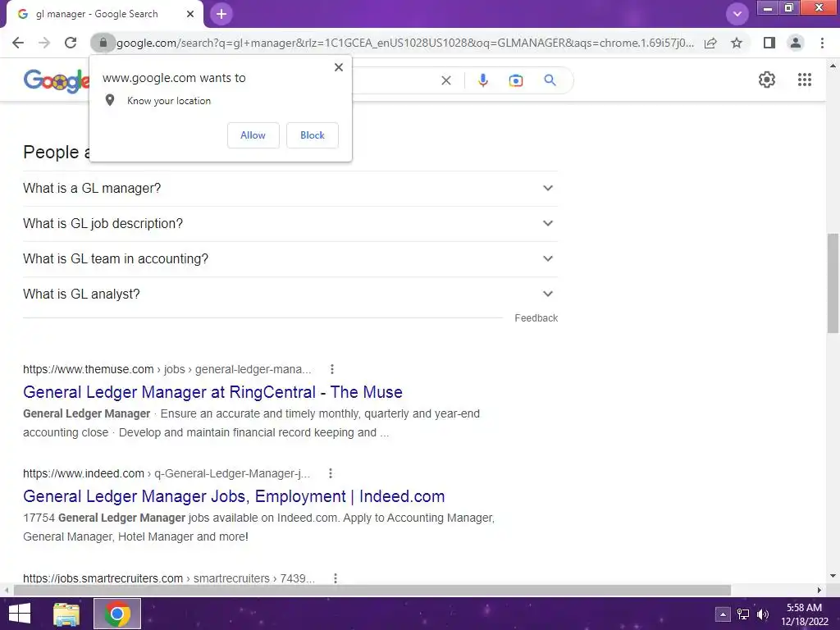Click the horizontal scrollbar thumb

(x=372, y=590)
